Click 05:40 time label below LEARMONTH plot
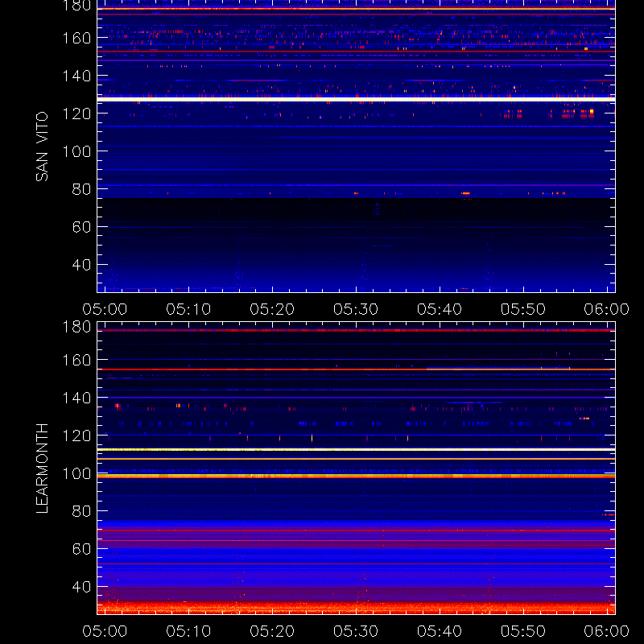644x644 pixels. click(x=440, y=631)
